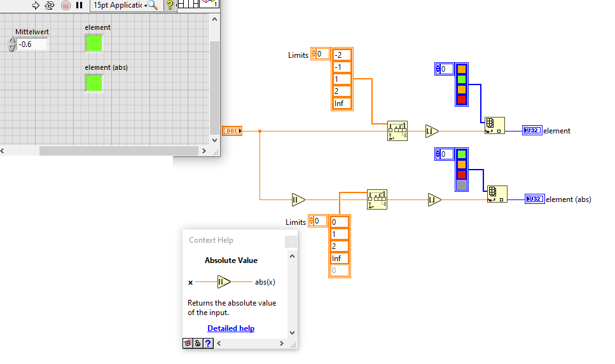
Task: Pick the green swatch in element's color array
Action: coord(462,79)
